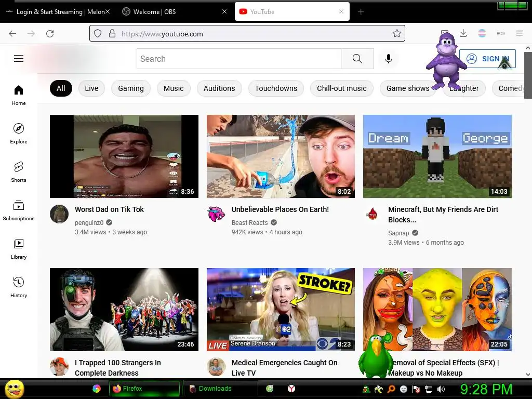This screenshot has width=532, height=399.
Task: Open the YouTube guide hamburger menu
Action: (x=19, y=58)
